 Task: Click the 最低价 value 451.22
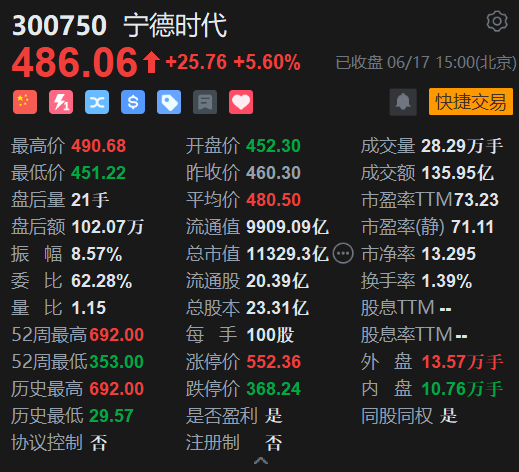(98, 173)
